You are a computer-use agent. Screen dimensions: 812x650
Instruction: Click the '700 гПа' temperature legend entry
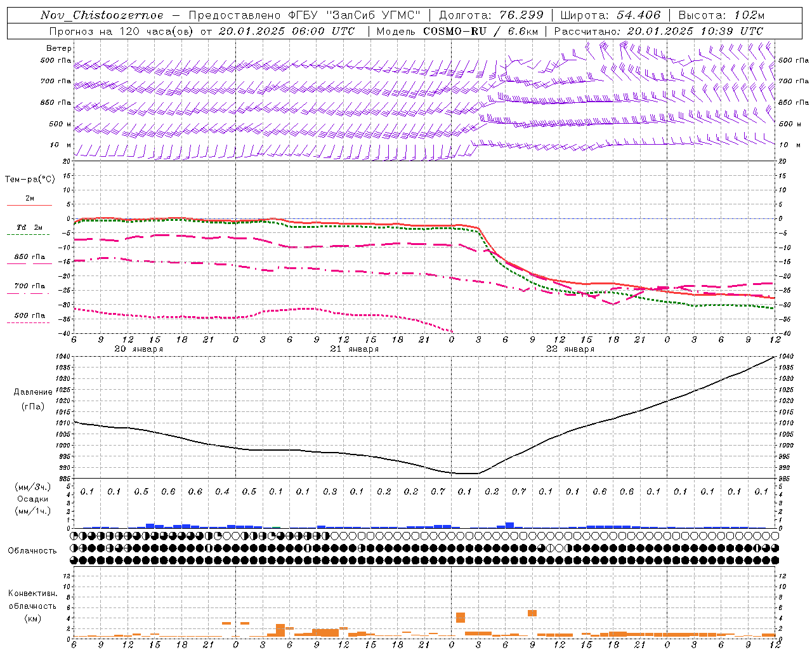[30, 286]
